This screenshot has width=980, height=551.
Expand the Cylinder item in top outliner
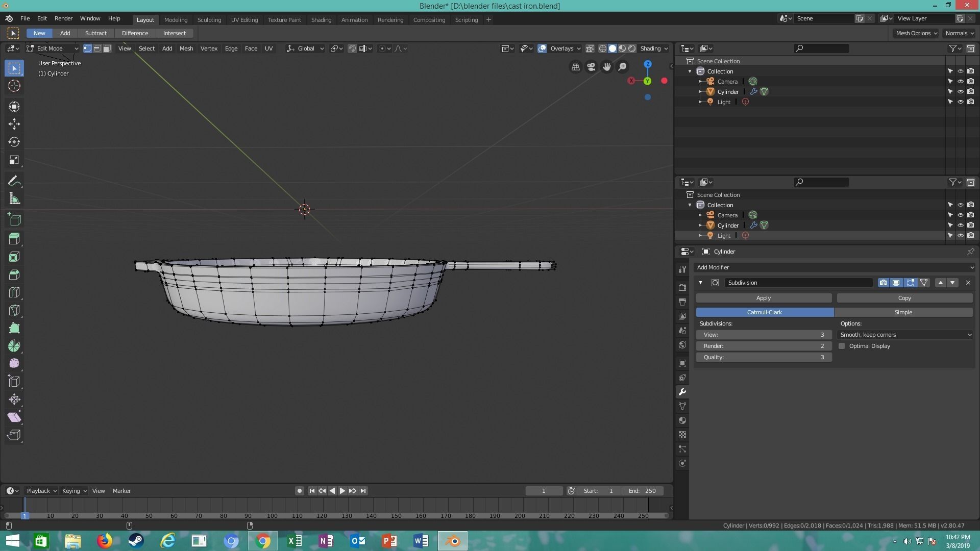(700, 92)
